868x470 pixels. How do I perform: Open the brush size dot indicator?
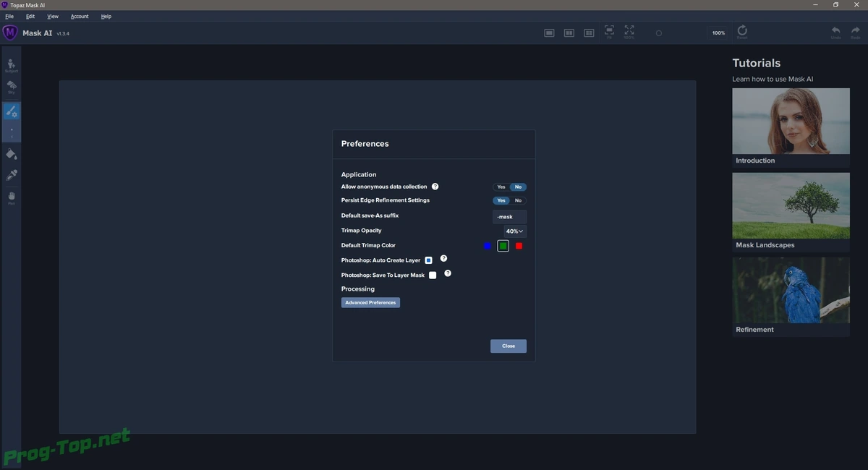tap(12, 132)
